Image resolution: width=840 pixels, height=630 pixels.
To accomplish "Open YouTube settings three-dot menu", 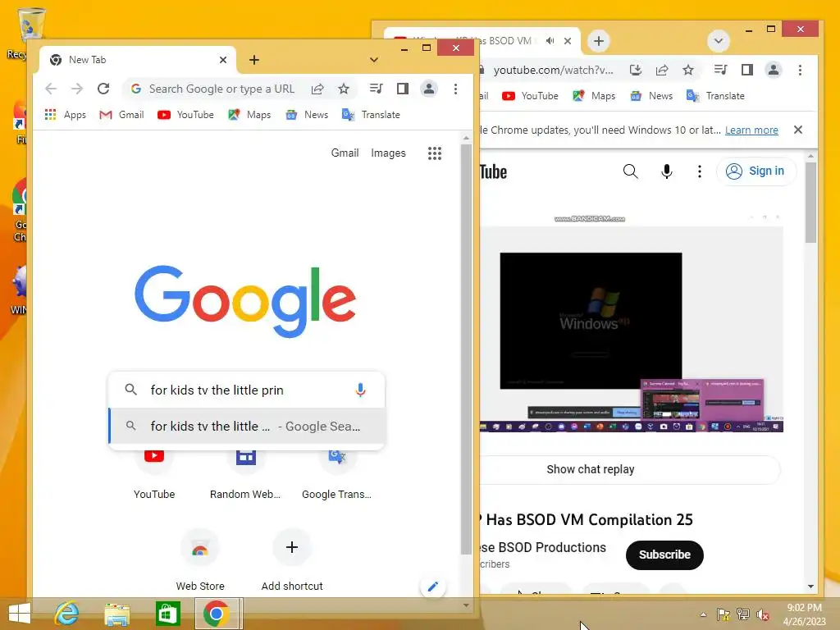I will pos(699,171).
